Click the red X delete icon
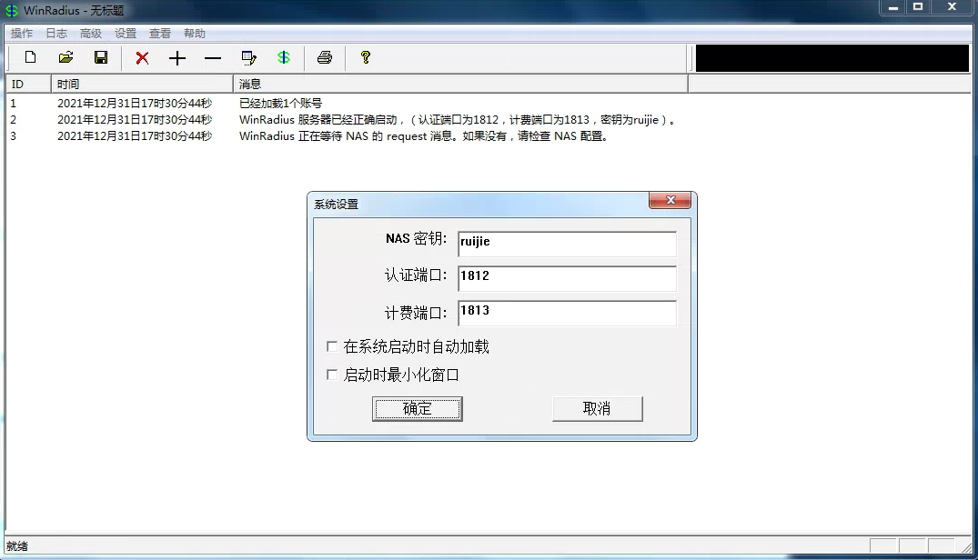 point(142,58)
